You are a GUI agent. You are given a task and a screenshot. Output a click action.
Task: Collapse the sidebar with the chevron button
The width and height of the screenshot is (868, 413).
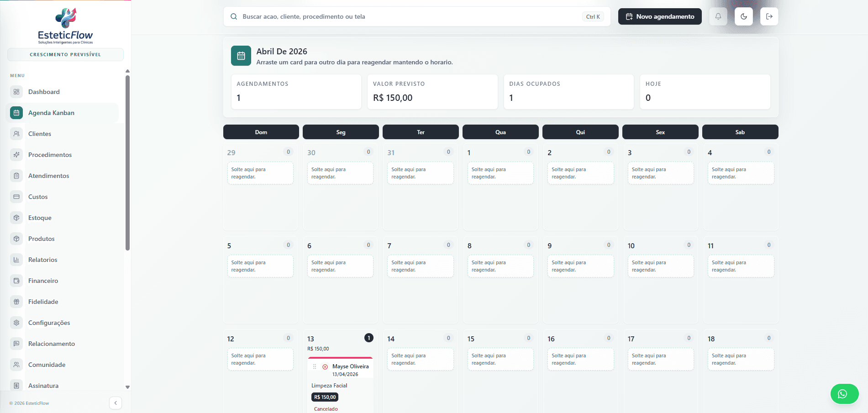tap(115, 403)
